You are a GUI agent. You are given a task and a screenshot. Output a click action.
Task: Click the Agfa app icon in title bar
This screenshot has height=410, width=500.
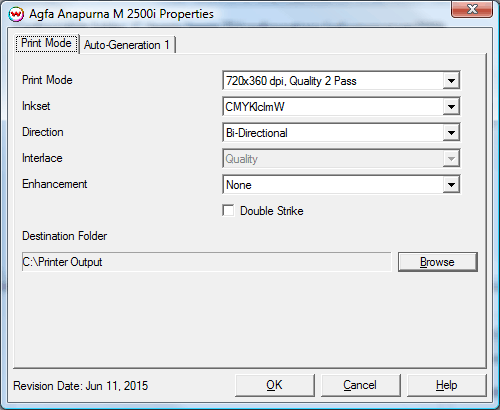tap(16, 14)
